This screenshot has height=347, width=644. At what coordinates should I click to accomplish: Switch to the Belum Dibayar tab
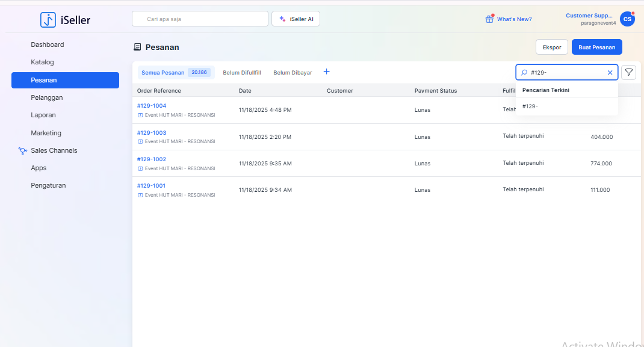[293, 73]
